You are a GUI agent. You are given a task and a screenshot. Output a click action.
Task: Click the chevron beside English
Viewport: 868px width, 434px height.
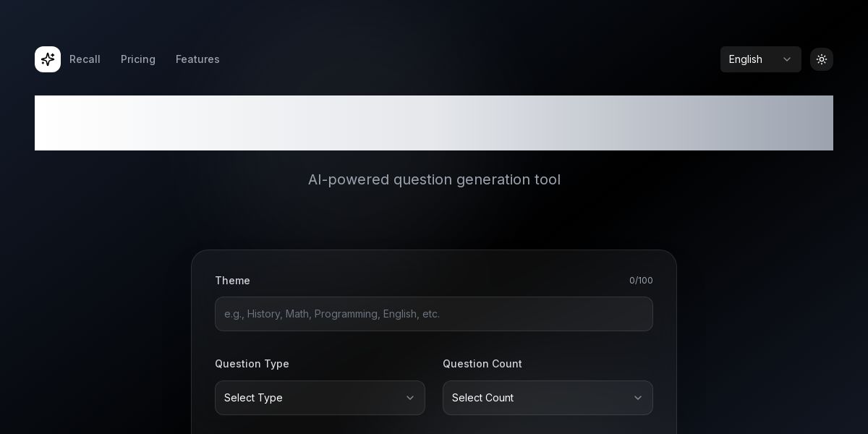787,59
